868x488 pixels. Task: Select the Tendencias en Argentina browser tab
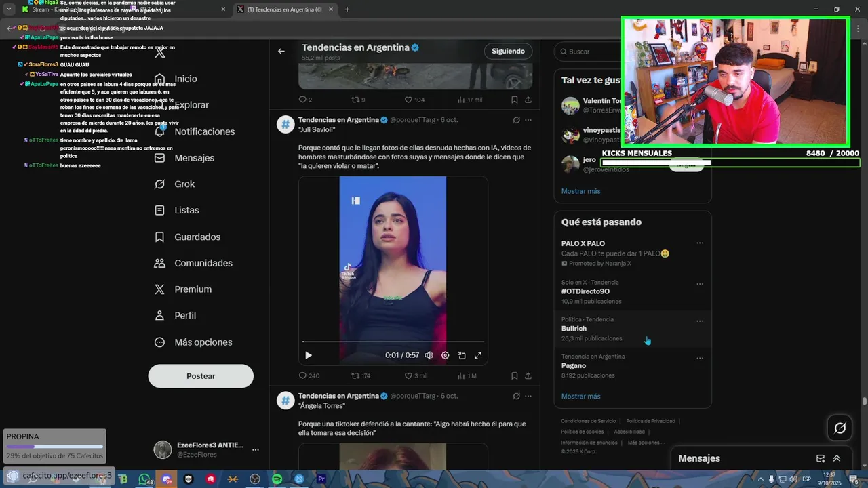pyautogui.click(x=285, y=9)
